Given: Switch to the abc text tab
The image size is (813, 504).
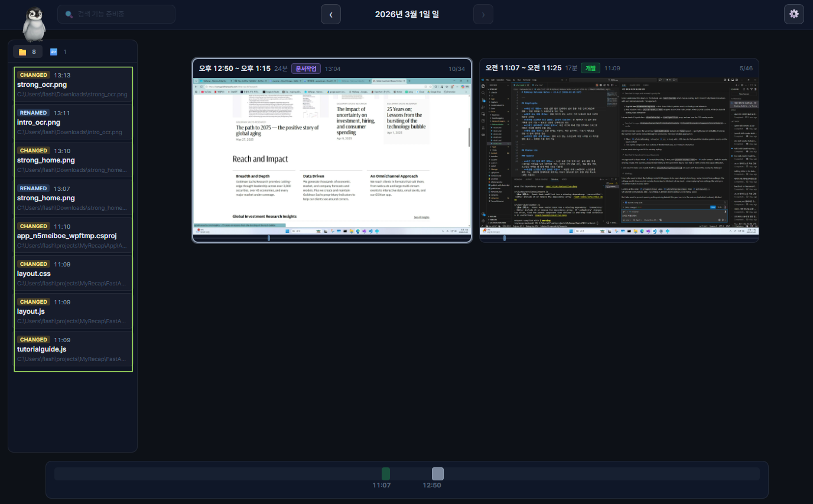Looking at the screenshot, I should point(58,52).
